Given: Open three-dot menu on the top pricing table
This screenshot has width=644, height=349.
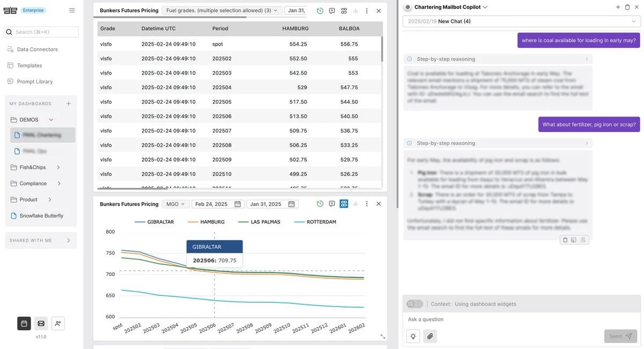Looking at the screenshot, I should tap(367, 11).
